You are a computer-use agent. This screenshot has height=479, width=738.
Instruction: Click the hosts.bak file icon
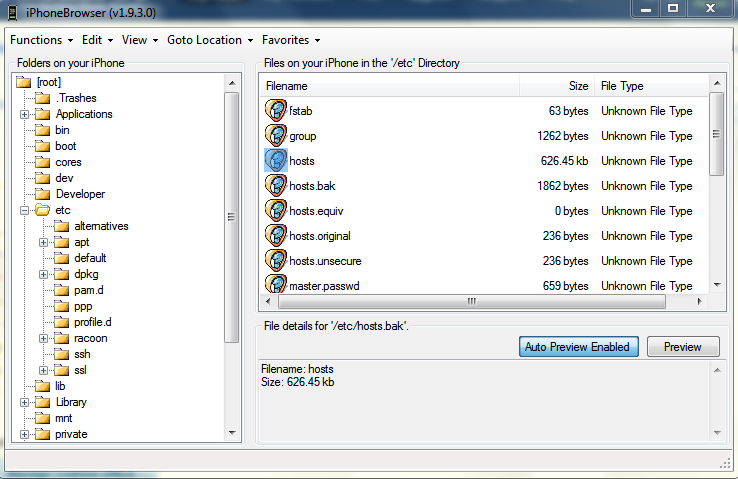coord(276,185)
